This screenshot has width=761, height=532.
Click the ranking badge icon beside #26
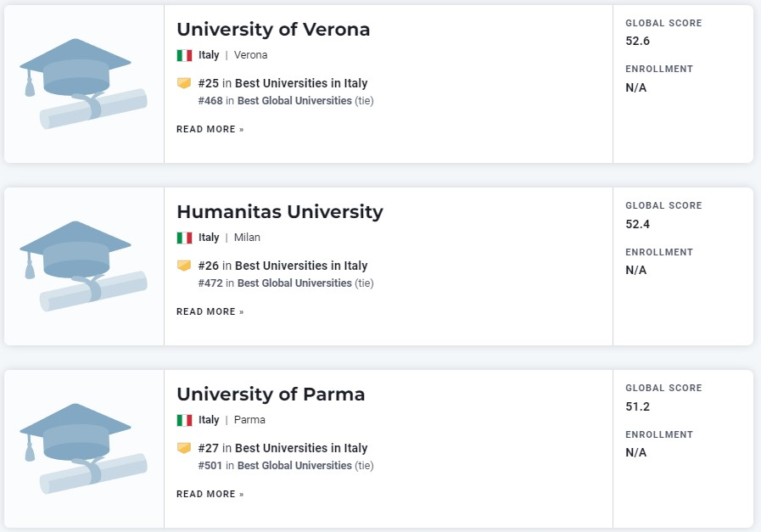[x=184, y=266]
